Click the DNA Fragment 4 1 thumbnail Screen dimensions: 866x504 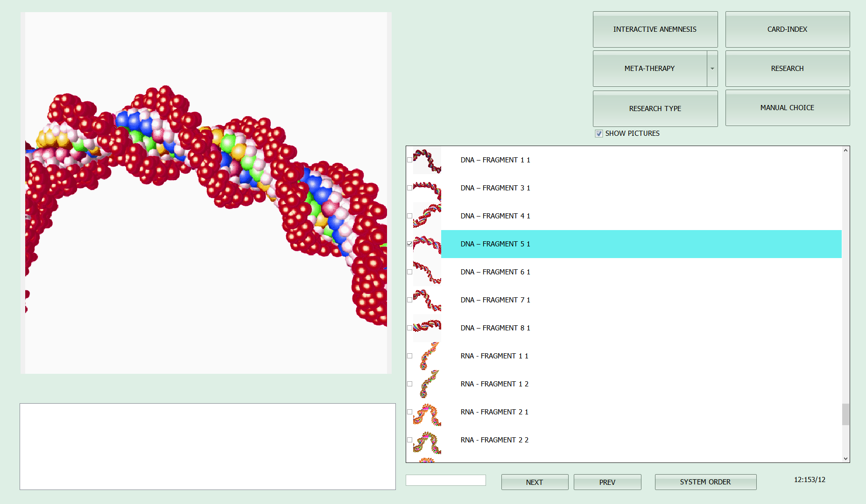pyautogui.click(x=427, y=216)
